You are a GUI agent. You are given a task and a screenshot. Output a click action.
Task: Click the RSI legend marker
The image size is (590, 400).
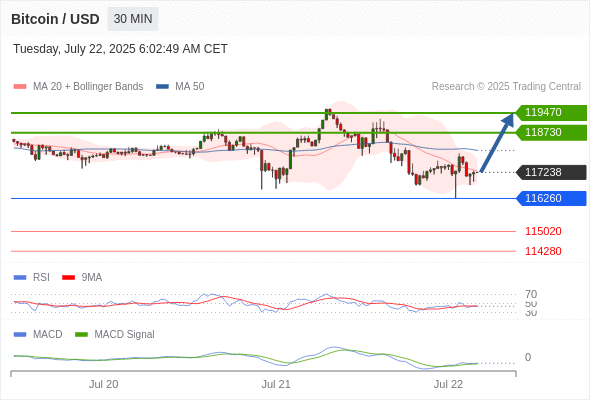[x=20, y=278]
